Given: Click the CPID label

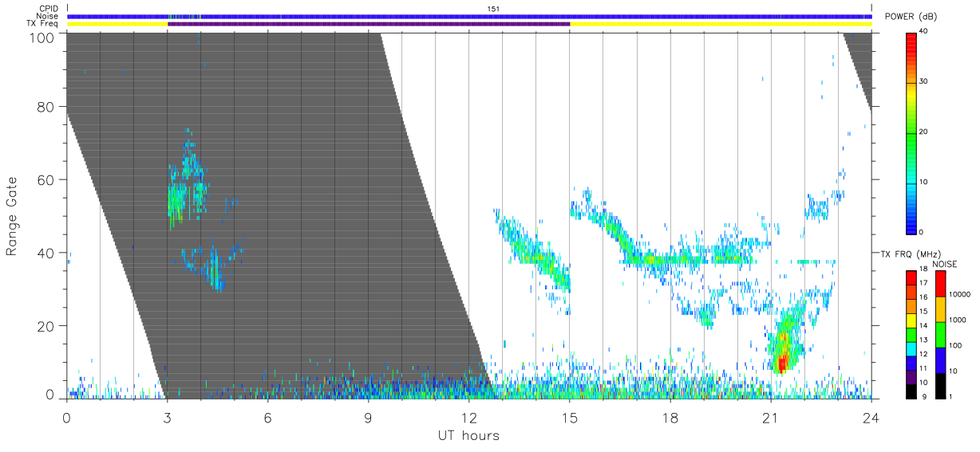Looking at the screenshot, I should pos(48,9).
